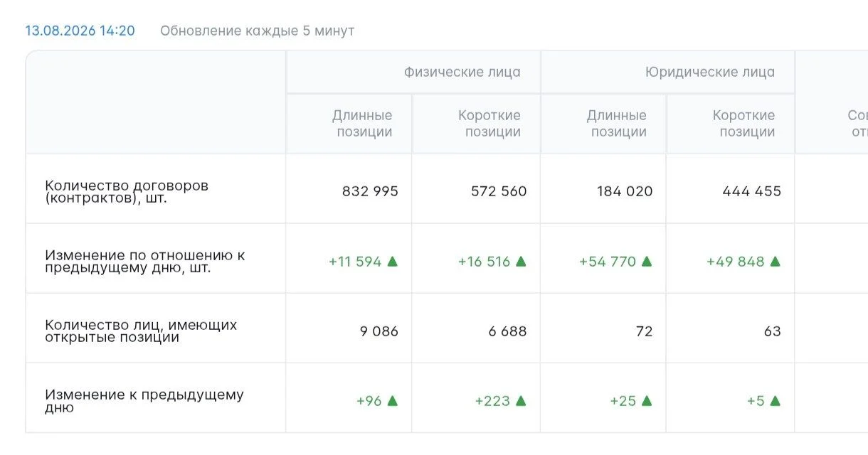
Task: Click the Физические лица column header
Action: (x=462, y=72)
